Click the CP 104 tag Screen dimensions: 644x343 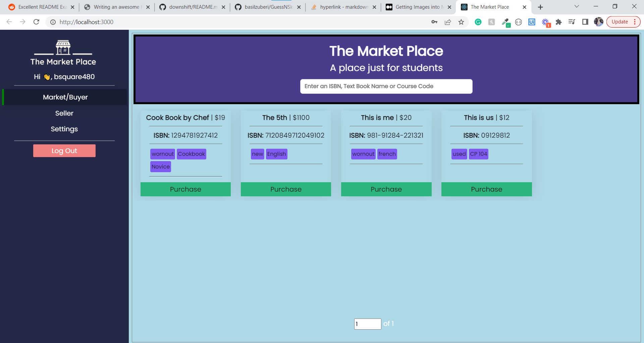pos(478,154)
